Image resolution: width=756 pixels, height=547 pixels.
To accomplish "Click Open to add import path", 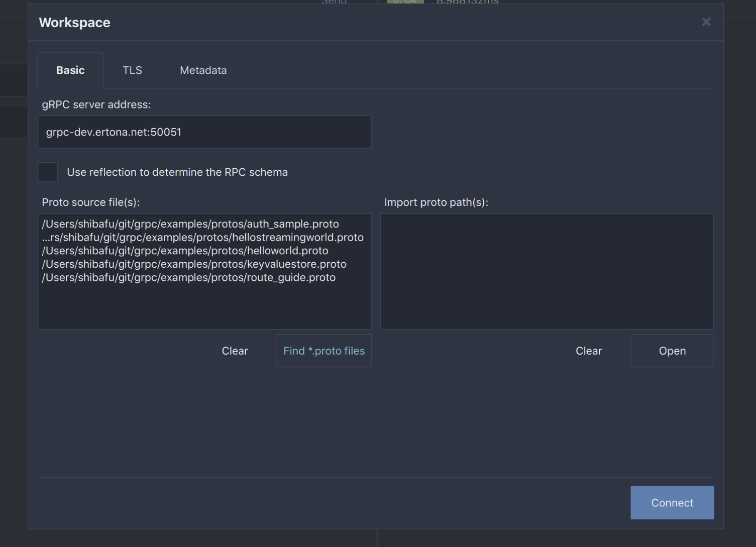I will (x=672, y=351).
